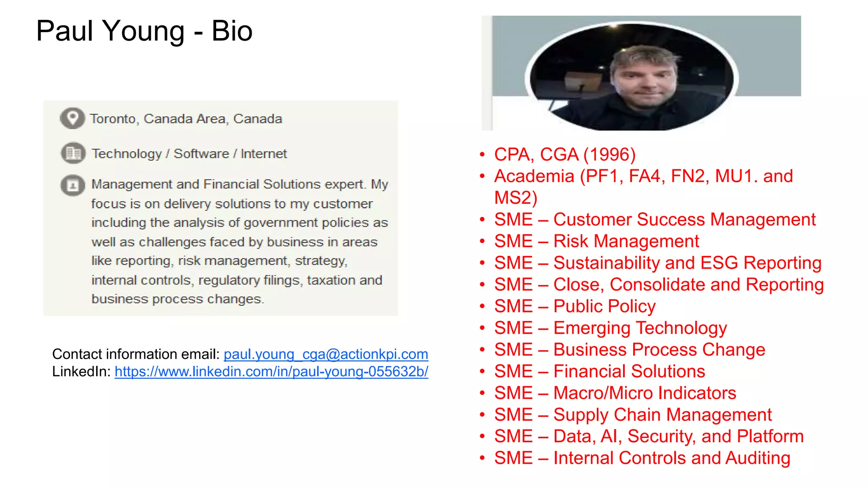This screenshot has width=868, height=488.
Task: Click Paul Young's circular profile photo
Action: [x=632, y=77]
